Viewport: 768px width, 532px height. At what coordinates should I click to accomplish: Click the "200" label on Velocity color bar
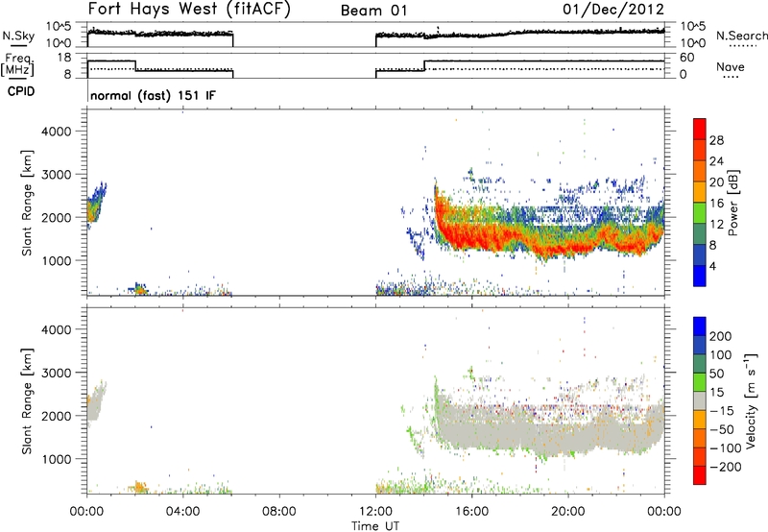[721, 336]
